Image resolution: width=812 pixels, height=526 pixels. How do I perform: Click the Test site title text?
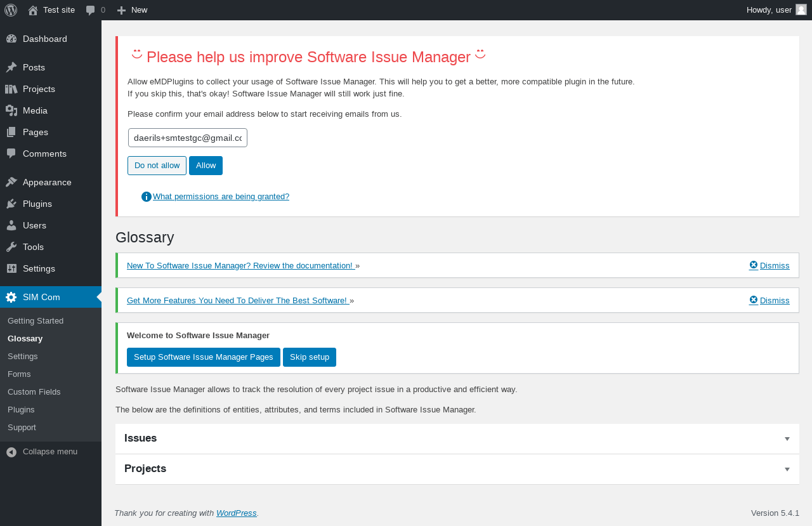(59, 10)
